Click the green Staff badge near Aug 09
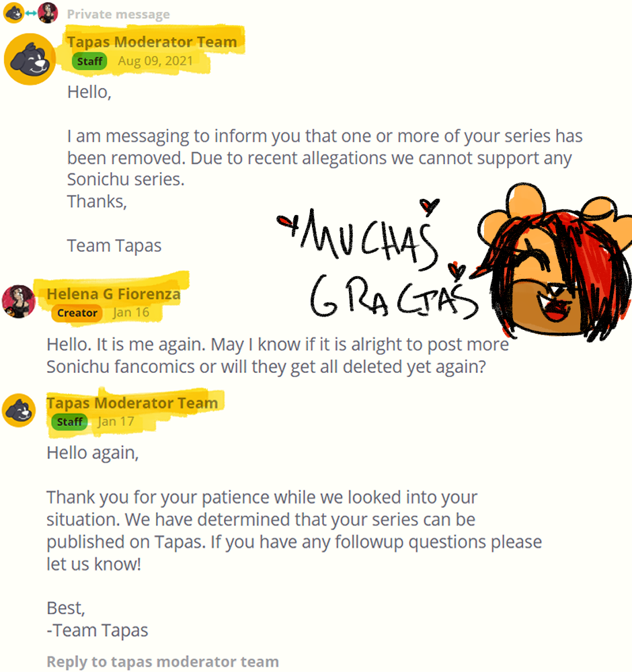 (x=89, y=61)
